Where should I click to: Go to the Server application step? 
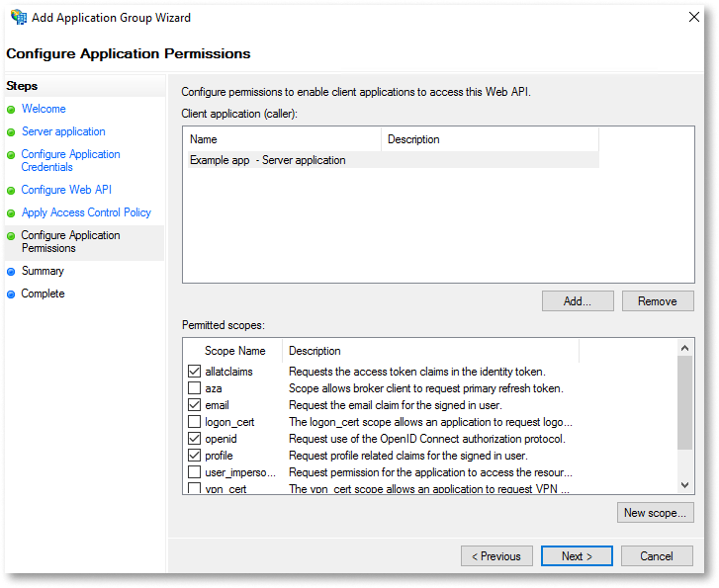coord(63,131)
